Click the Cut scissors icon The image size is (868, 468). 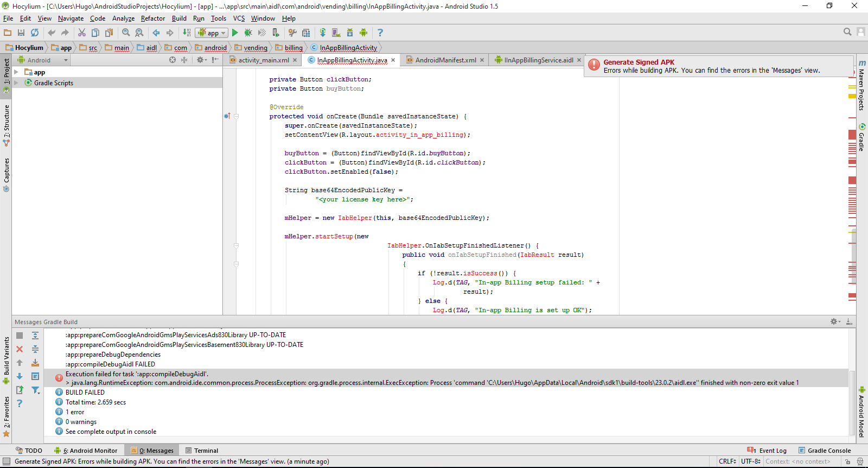pyautogui.click(x=82, y=33)
